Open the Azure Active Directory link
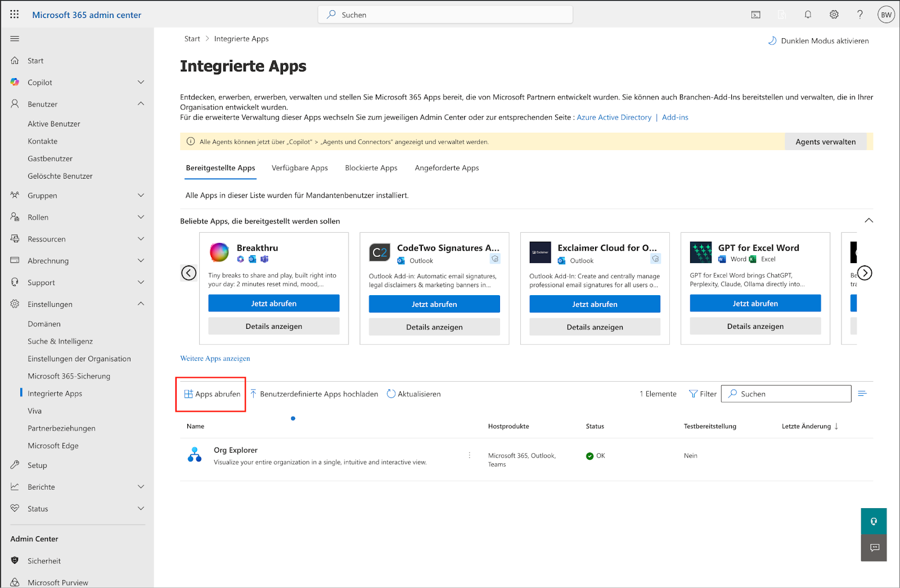Viewport: 900px width, 588px height. pos(614,117)
